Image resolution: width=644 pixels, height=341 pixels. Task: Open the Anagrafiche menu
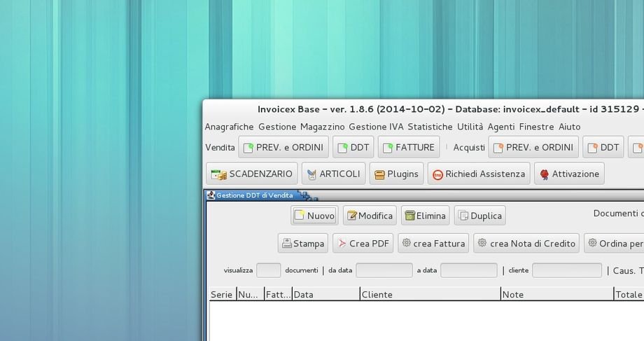tap(229, 127)
